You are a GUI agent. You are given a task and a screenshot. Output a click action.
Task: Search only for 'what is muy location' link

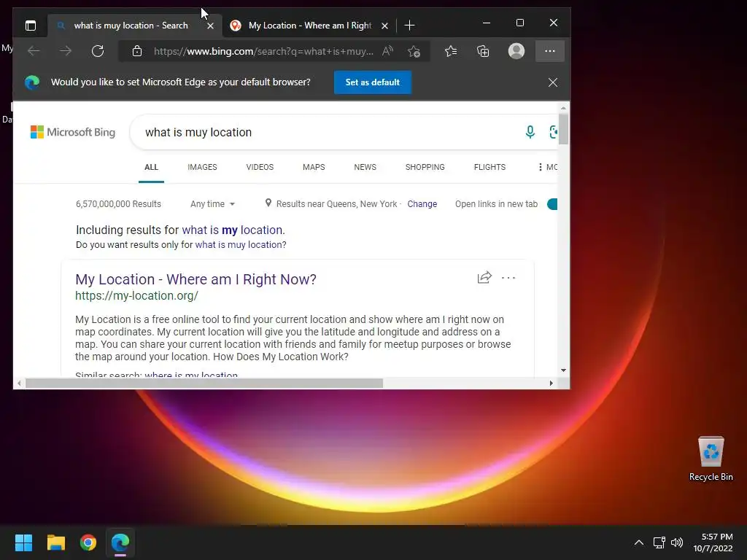click(239, 245)
